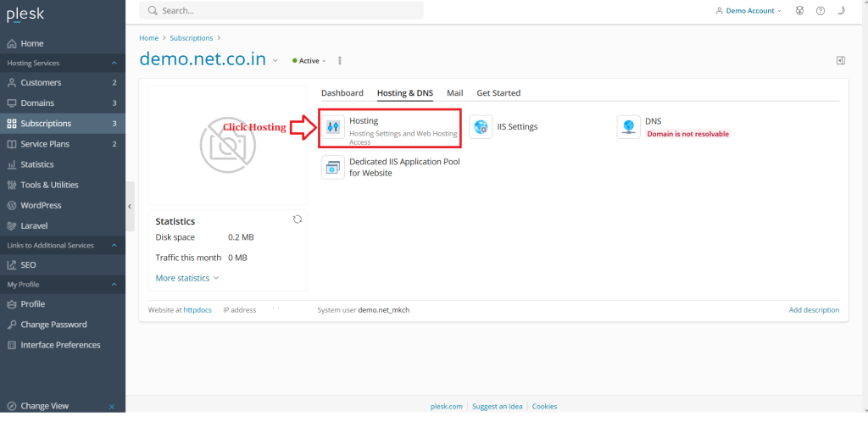Image resolution: width=868 pixels, height=422 pixels.
Task: Click Suggest an Idea
Action: (x=498, y=407)
